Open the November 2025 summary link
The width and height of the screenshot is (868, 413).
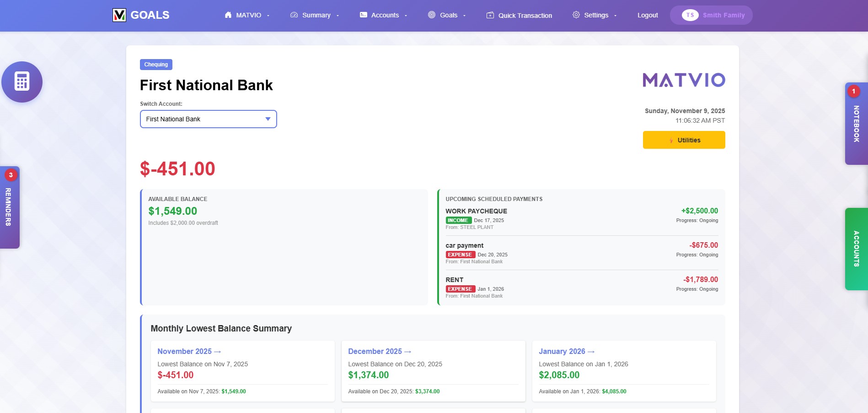[x=189, y=351]
